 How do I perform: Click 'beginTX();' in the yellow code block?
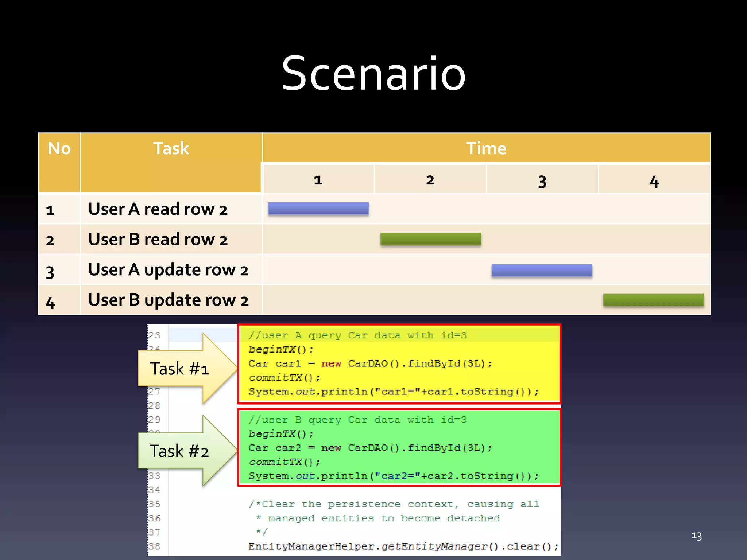[281, 349]
